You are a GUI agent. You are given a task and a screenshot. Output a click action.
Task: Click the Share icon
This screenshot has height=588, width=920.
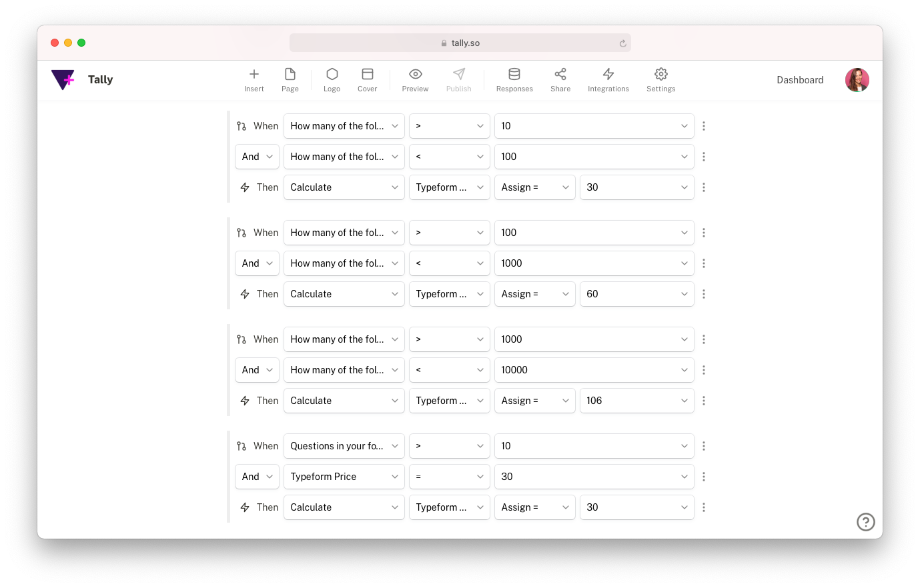coord(560,74)
